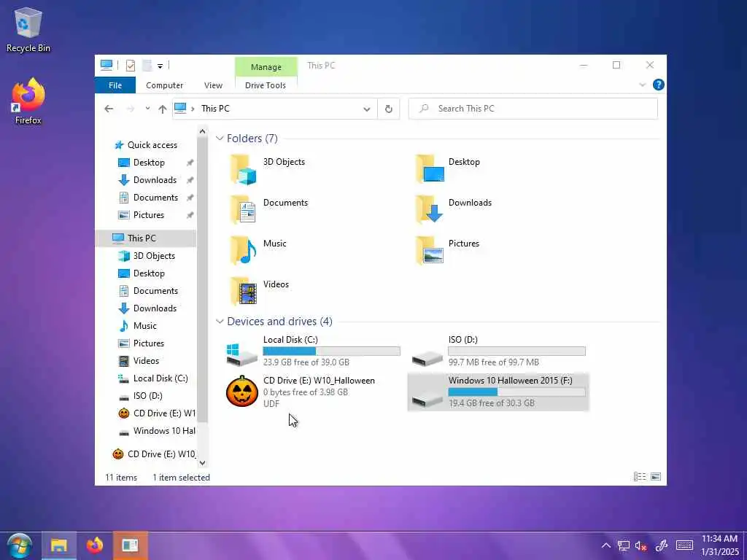Select pinned Desktop under Quick access
Image resolution: width=747 pixels, height=560 pixels.
click(149, 163)
